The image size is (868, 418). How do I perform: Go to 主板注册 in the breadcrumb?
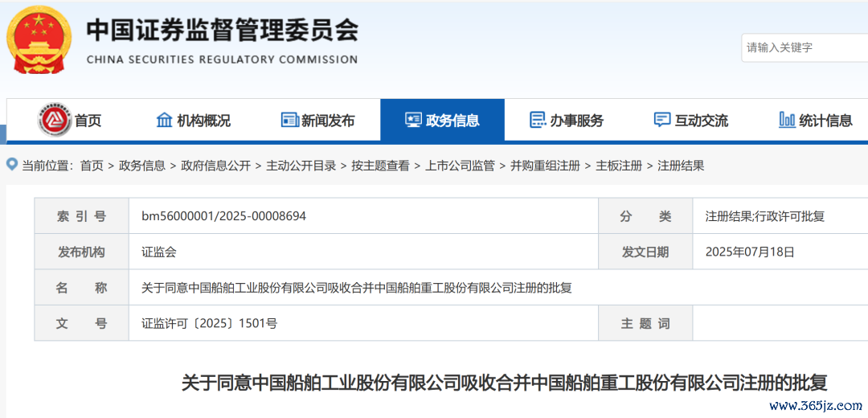click(x=618, y=165)
